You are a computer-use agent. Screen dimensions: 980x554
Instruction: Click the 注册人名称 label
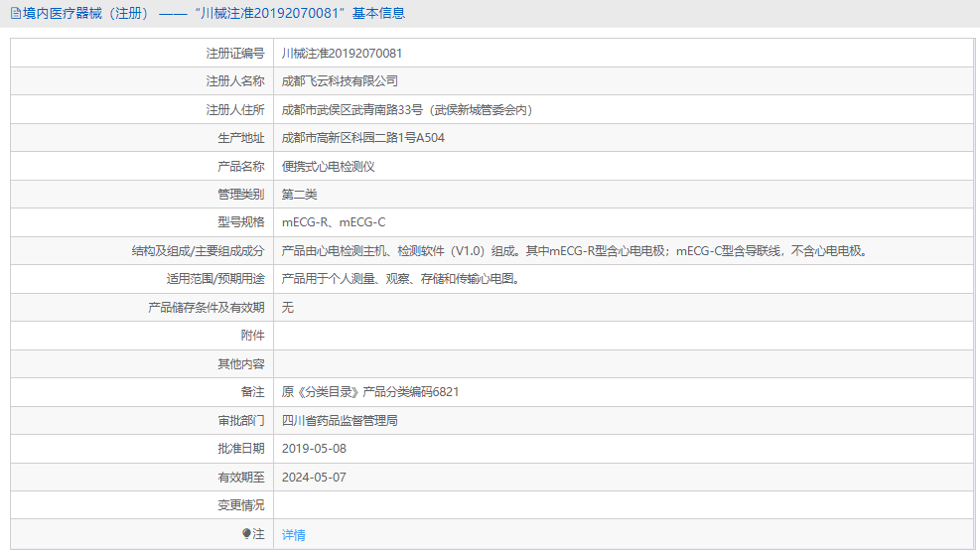tap(235, 80)
